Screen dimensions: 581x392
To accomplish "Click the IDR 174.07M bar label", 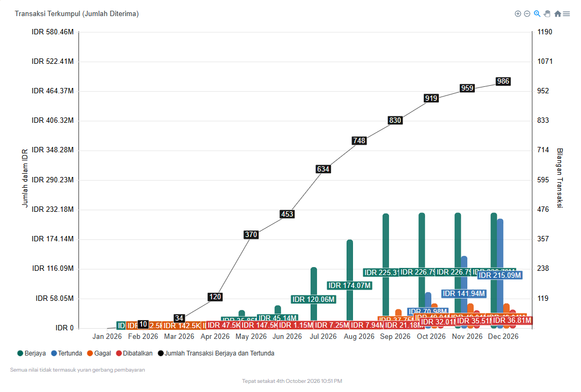I will [x=349, y=285].
